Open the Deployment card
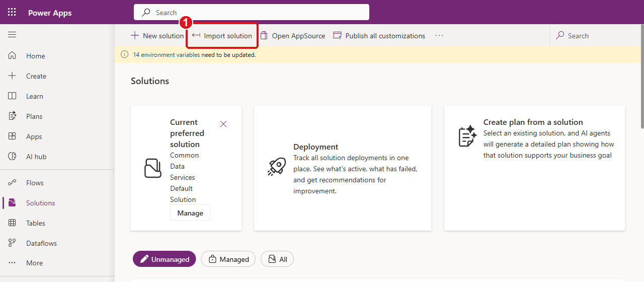This screenshot has width=644, height=282. (x=343, y=168)
